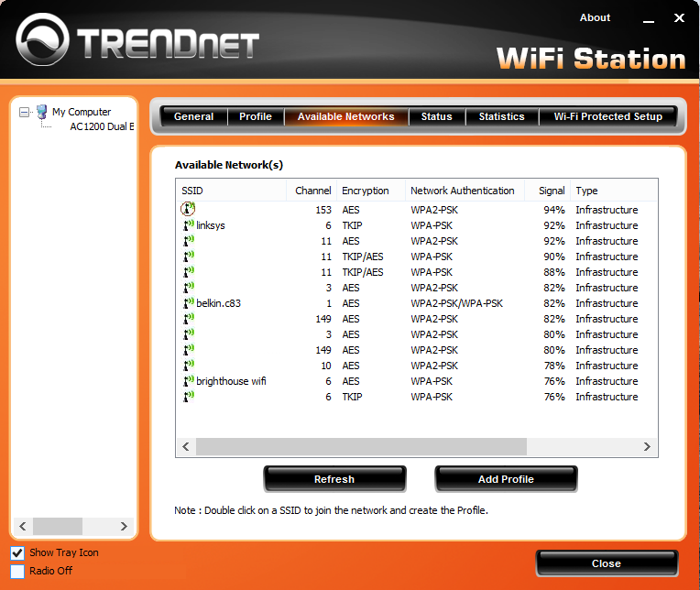Click the 94% signal value
This screenshot has width=700, height=590.
coord(554,210)
